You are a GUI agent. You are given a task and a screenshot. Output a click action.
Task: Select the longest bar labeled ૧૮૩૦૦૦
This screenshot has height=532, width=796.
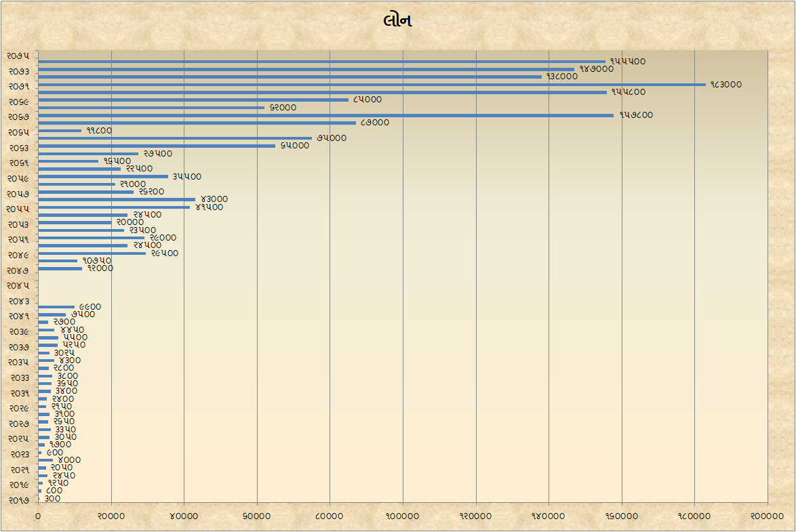[372, 85]
